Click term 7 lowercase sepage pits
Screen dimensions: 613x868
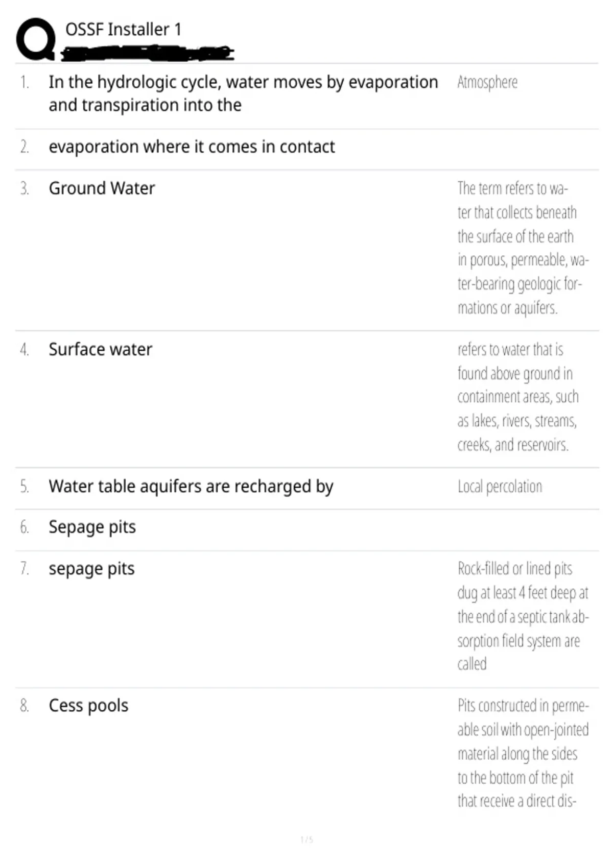(x=91, y=569)
